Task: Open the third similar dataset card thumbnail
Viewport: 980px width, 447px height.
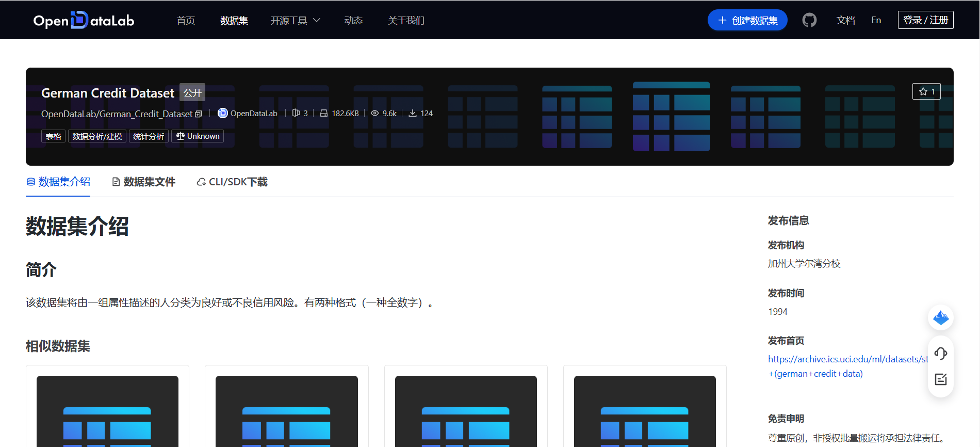Action: [466, 411]
